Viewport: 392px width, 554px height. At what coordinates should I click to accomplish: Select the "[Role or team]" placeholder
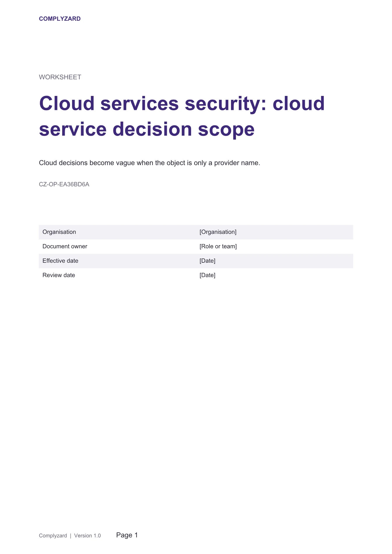point(218,246)
